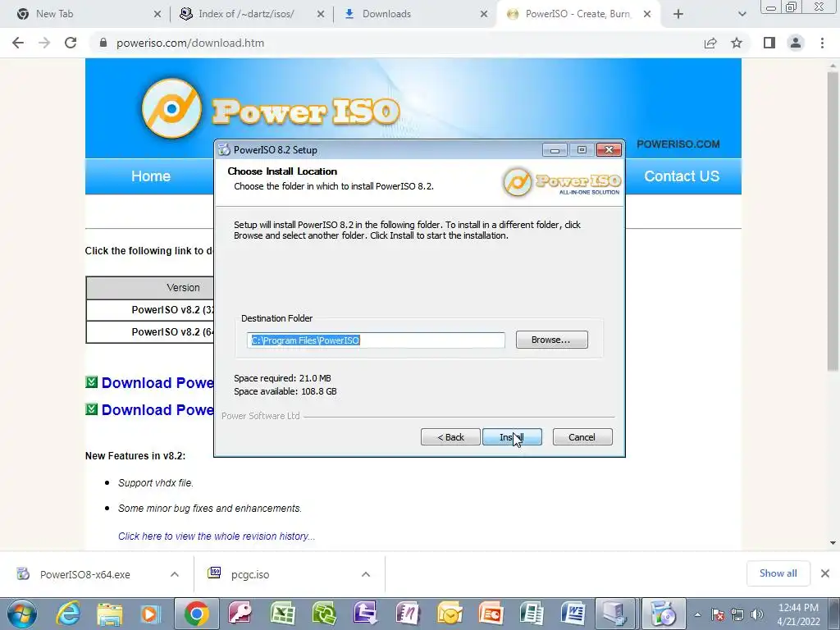Show hidden tray icons arrow
Viewport: 840px width, 630px height.
tap(697, 615)
